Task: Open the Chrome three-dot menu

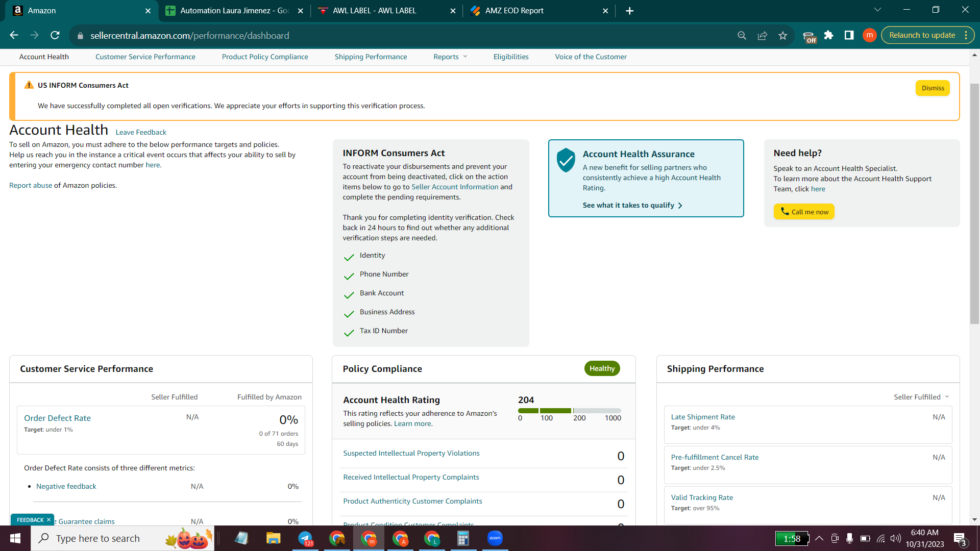Action: (x=966, y=35)
